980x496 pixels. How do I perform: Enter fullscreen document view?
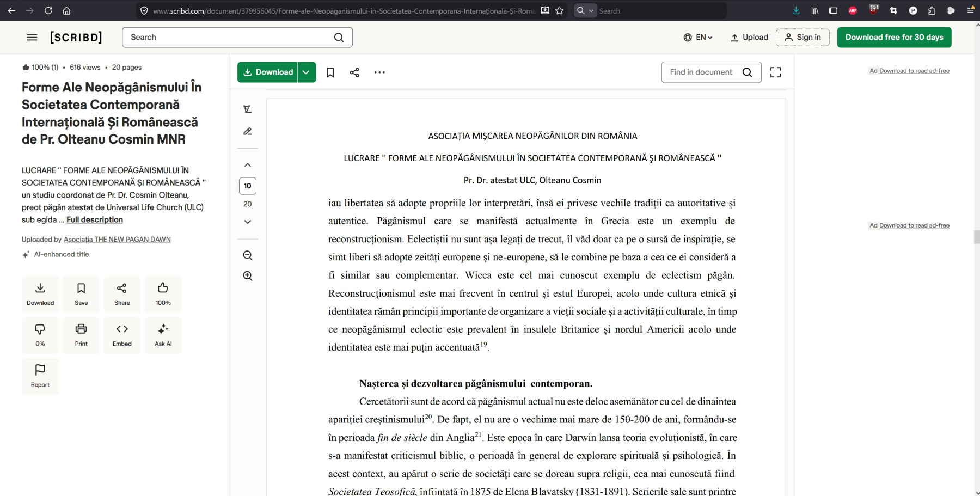(x=775, y=72)
